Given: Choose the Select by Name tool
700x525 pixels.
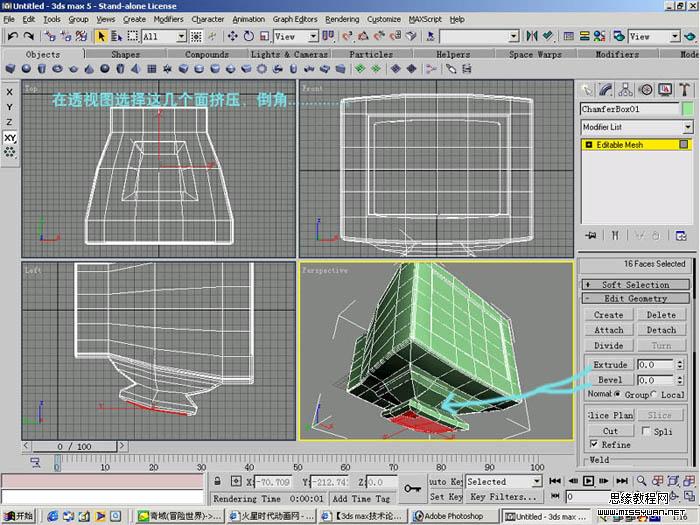Looking at the screenshot, I should click(x=117, y=36).
